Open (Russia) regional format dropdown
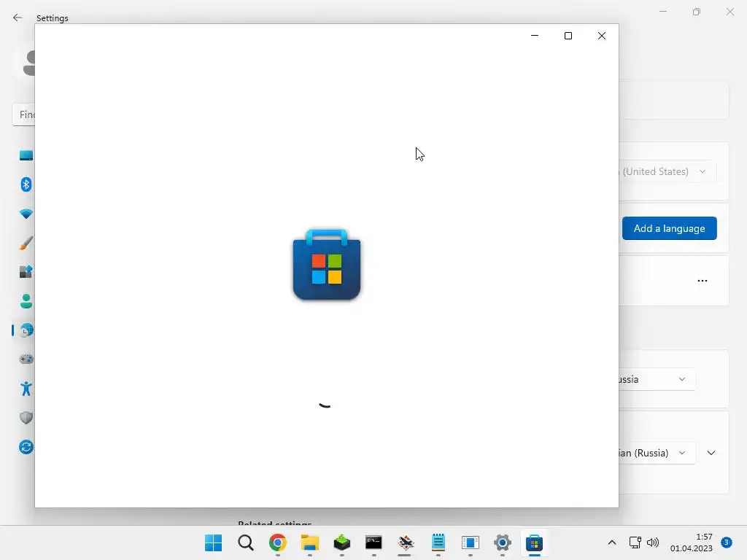The width and height of the screenshot is (747, 560). 657,453
